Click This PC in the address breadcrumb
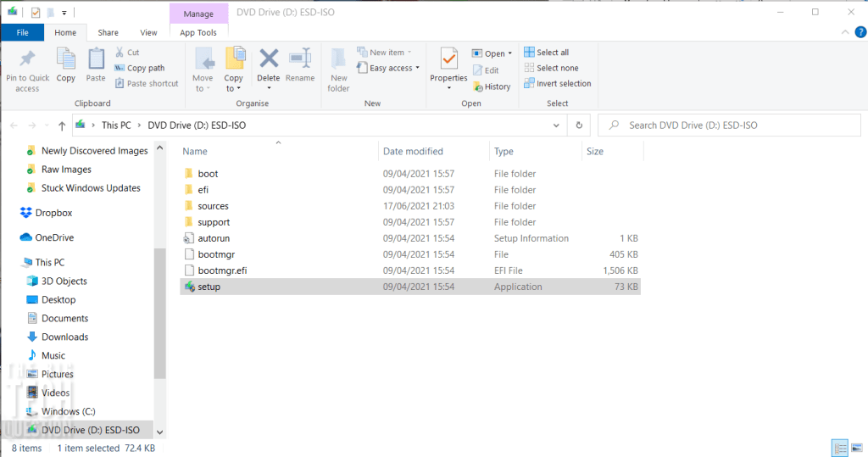868x457 pixels. pyautogui.click(x=116, y=125)
